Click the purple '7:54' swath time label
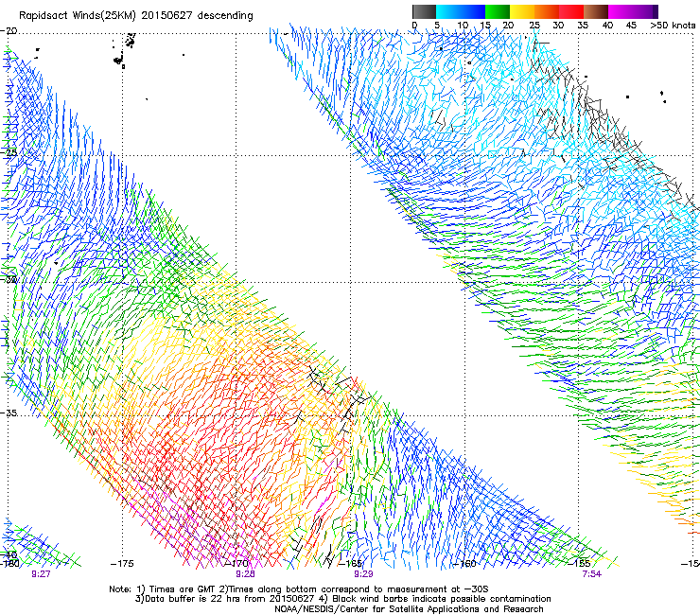700x615 pixels. [x=592, y=574]
